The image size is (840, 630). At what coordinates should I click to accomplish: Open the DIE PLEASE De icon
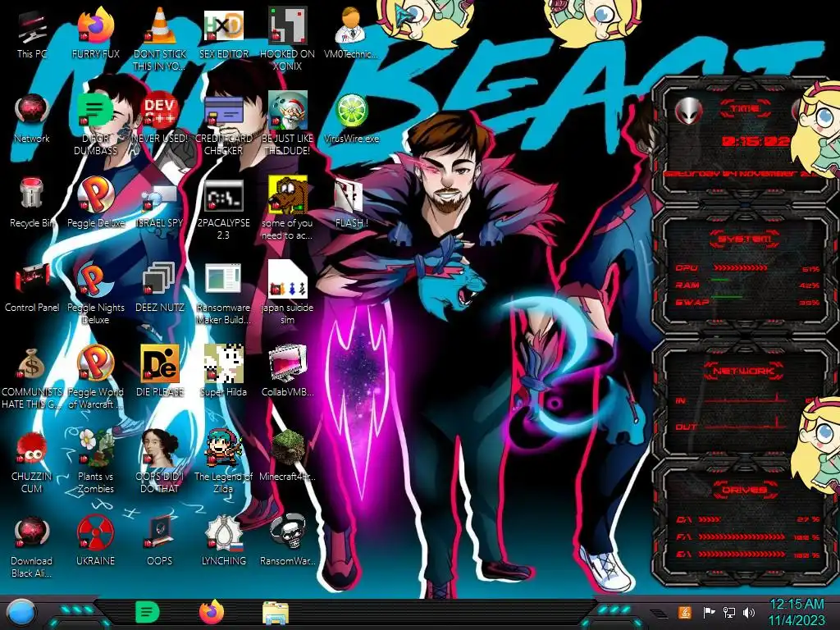160,363
